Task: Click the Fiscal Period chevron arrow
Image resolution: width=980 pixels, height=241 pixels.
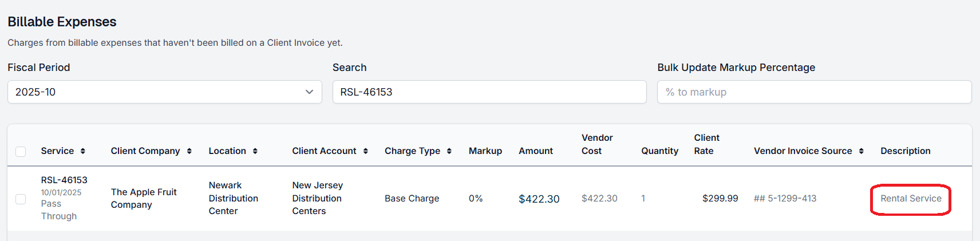Action: click(x=309, y=92)
